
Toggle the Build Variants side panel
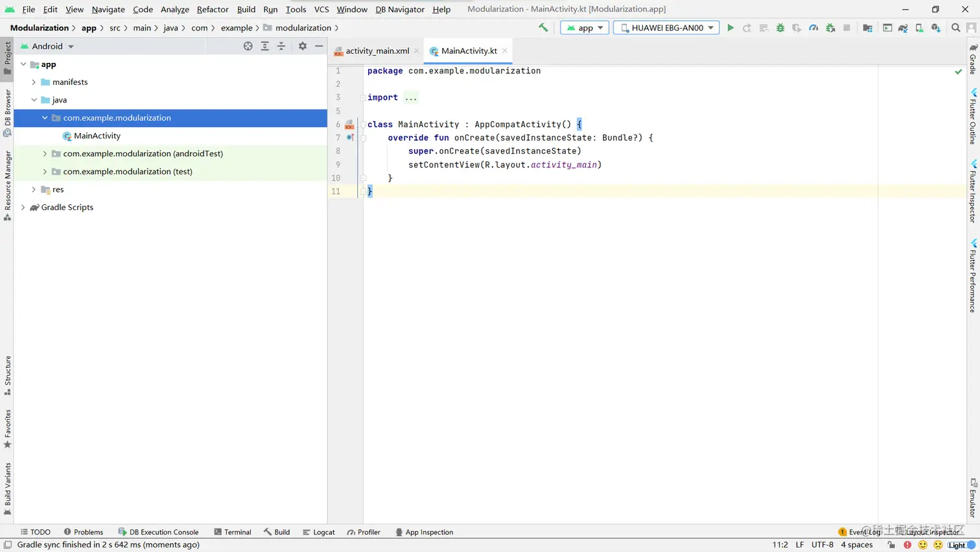point(7,489)
